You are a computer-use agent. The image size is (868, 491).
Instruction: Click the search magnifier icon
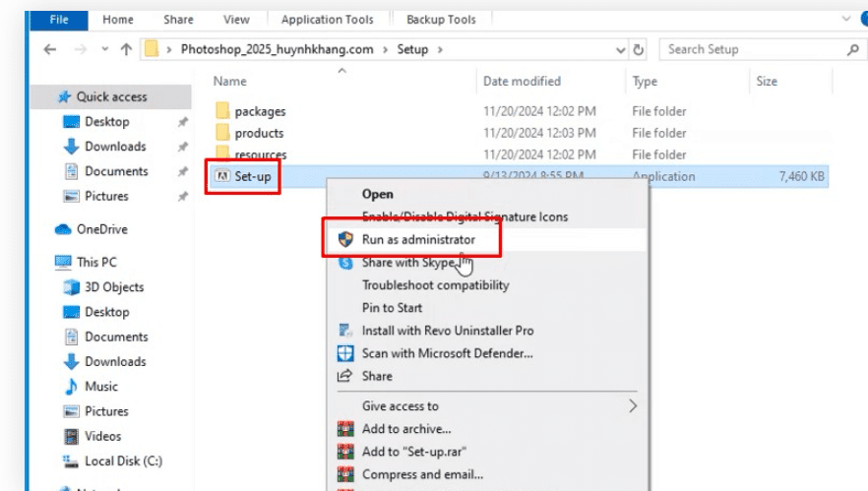click(x=851, y=49)
